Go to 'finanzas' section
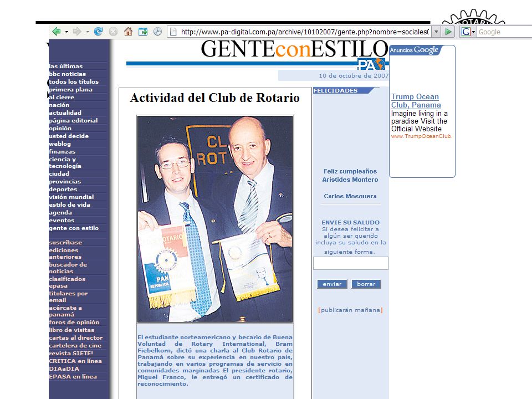This screenshot has height=399, width=532. tap(62, 152)
